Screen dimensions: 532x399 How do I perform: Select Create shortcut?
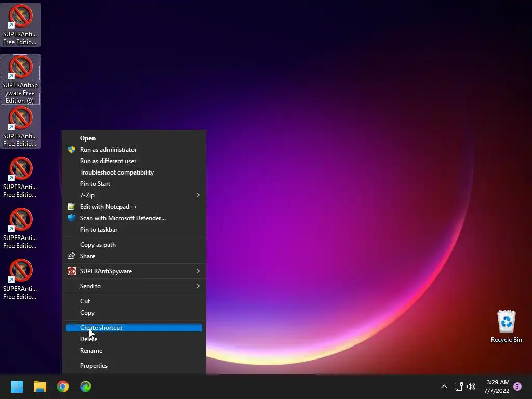pyautogui.click(x=134, y=328)
